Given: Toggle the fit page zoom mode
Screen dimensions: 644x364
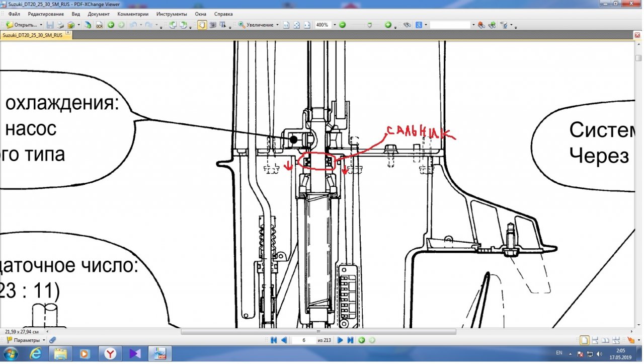Looking at the screenshot, I should pyautogui.click(x=297, y=25).
